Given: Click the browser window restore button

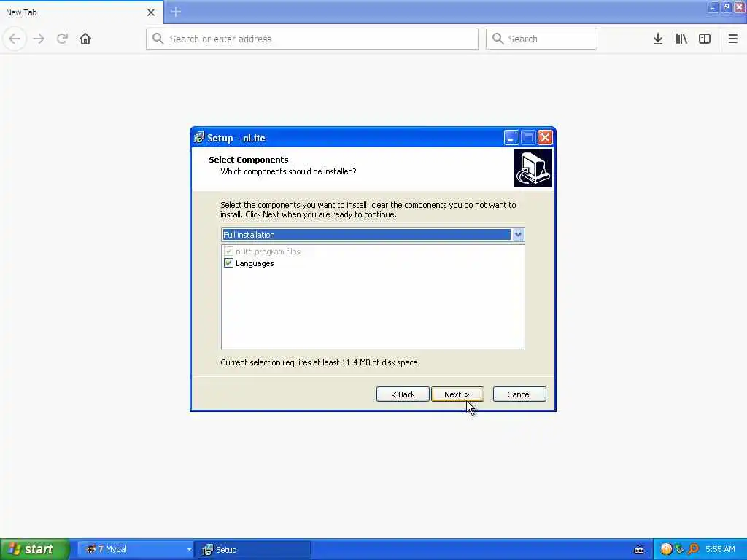Looking at the screenshot, I should pyautogui.click(x=726, y=7).
